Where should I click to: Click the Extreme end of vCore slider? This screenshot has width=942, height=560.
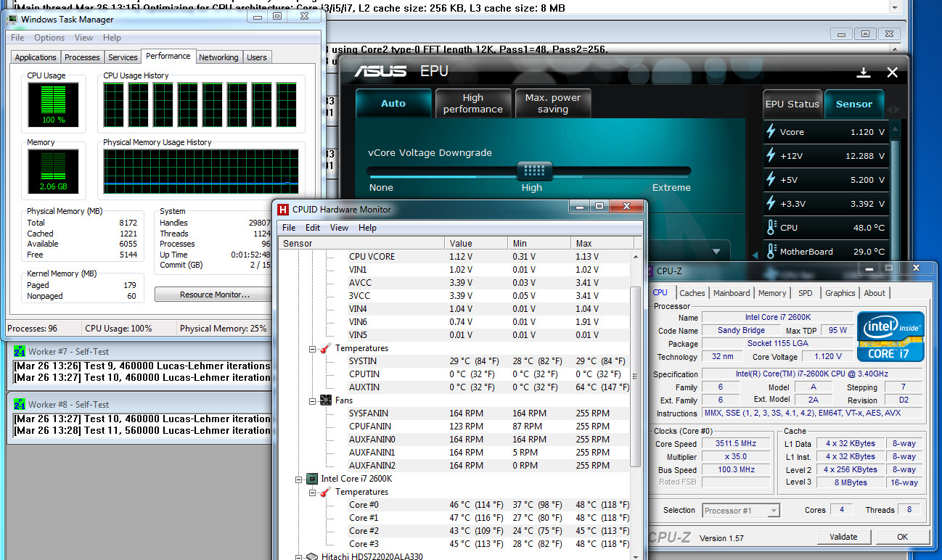pos(671,188)
